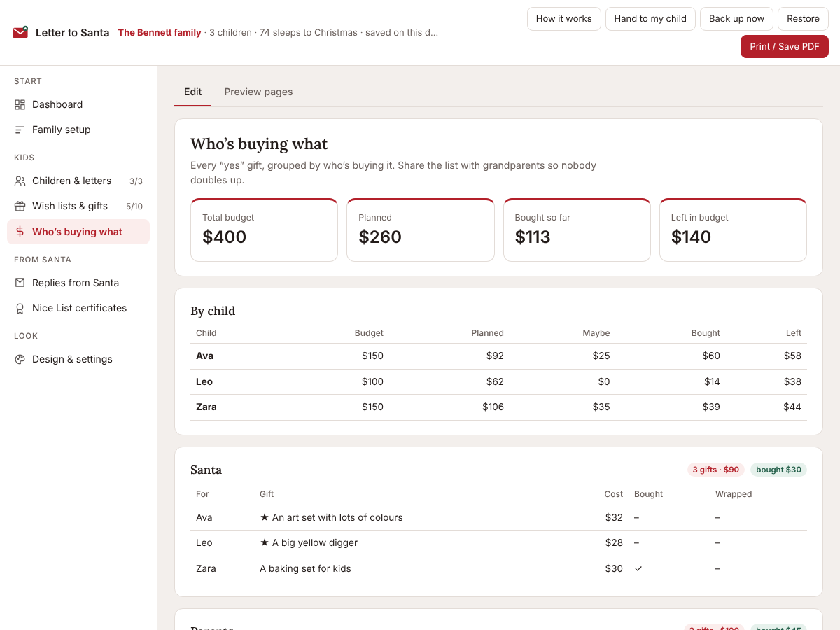Click A big yellow digger gift

pyautogui.click(x=309, y=542)
